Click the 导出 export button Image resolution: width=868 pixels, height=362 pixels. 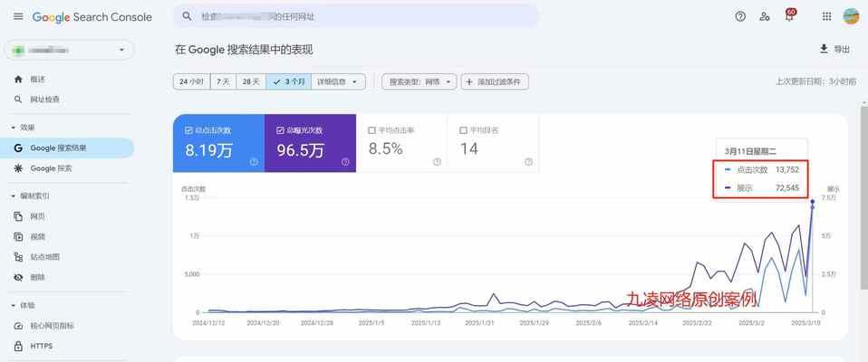coord(834,49)
